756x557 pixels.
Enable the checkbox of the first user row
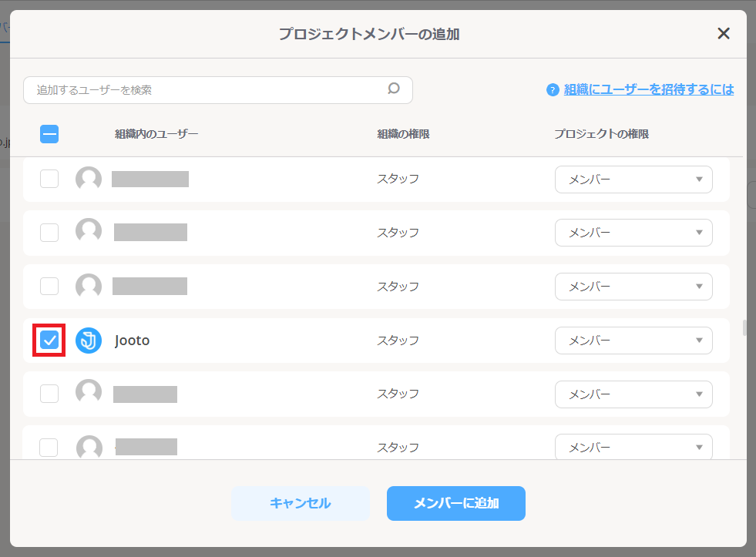coord(49,179)
